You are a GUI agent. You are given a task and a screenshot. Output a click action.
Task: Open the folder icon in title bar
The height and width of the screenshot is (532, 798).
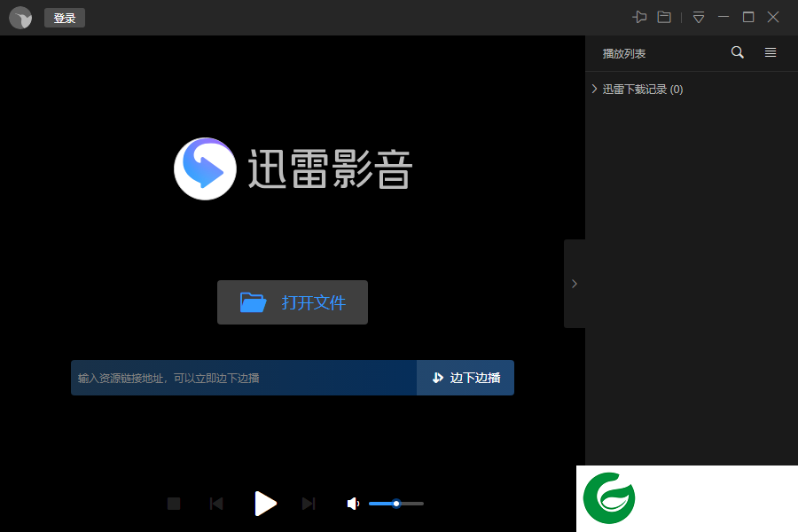point(664,18)
